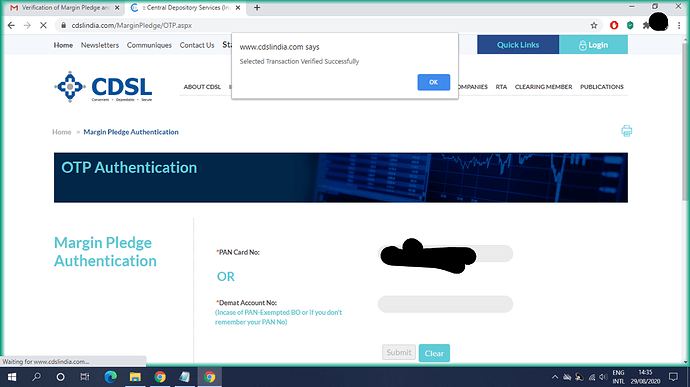The image size is (690, 387).
Task: Click the view site information lock icon
Action: coord(63,26)
